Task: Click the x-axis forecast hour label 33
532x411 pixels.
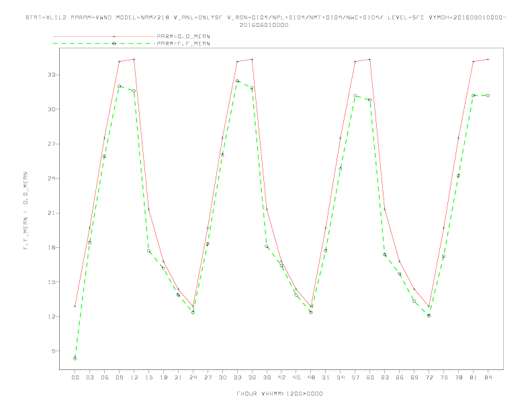Action: coord(237,377)
